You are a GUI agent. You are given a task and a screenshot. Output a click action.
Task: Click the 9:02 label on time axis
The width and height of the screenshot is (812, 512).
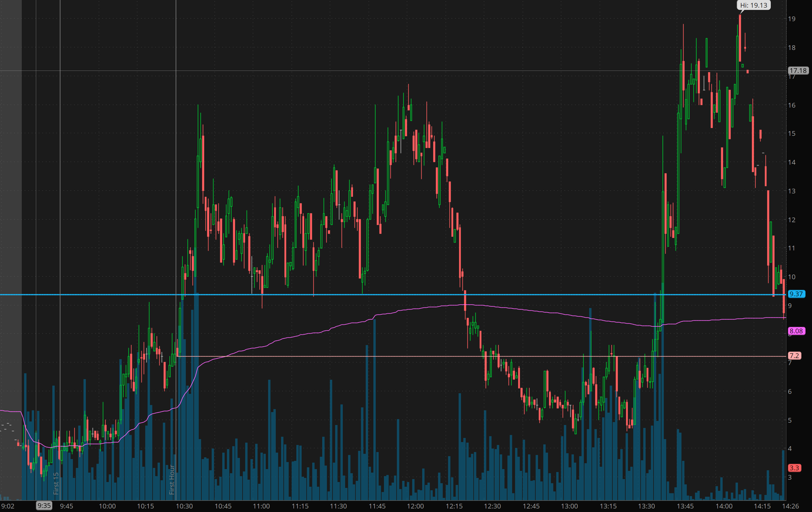click(8, 506)
